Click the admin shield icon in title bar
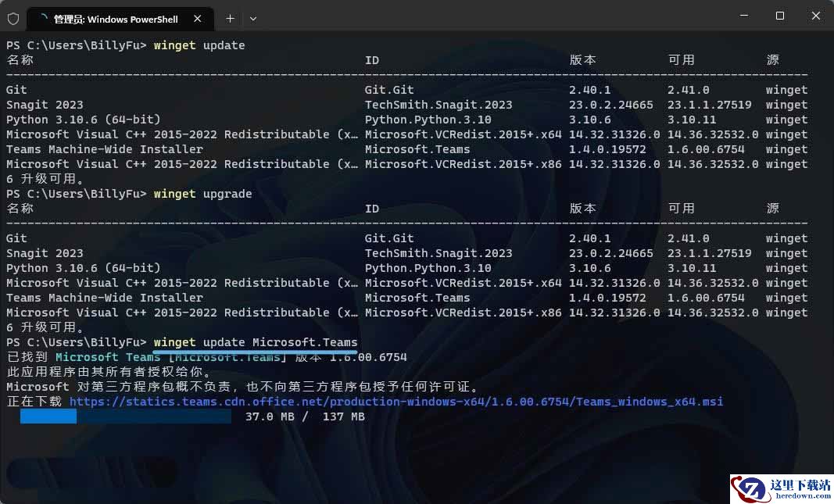This screenshot has width=834, height=504. point(13,19)
